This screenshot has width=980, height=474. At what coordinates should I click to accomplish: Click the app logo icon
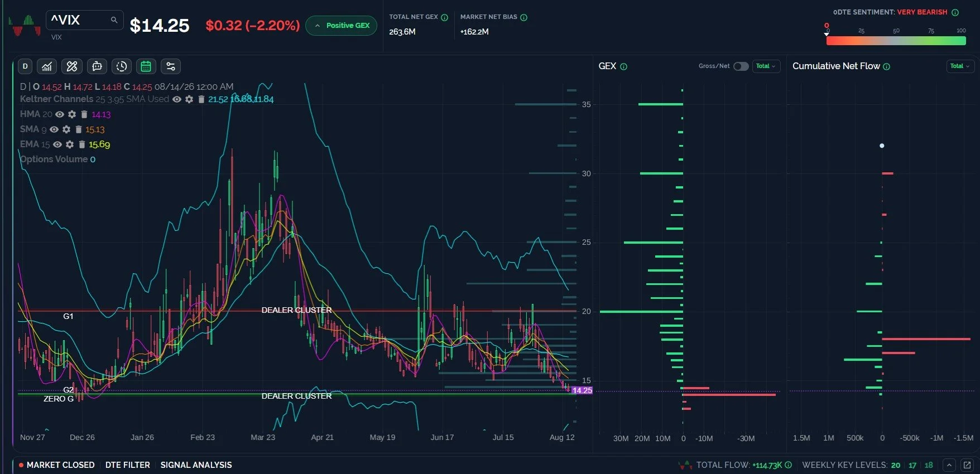click(x=25, y=26)
